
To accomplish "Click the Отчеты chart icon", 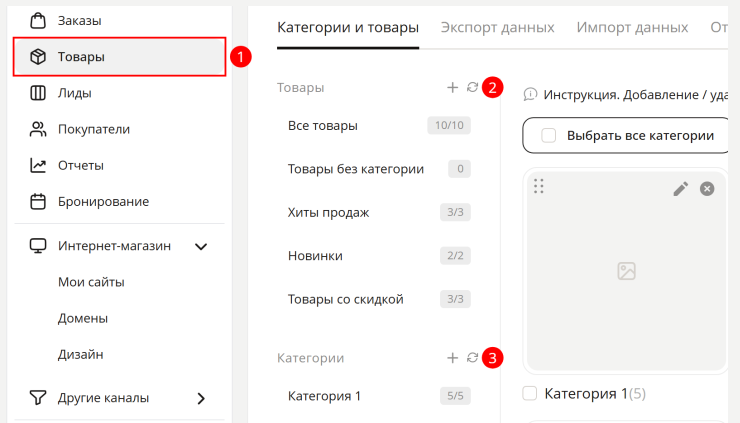I will (38, 165).
